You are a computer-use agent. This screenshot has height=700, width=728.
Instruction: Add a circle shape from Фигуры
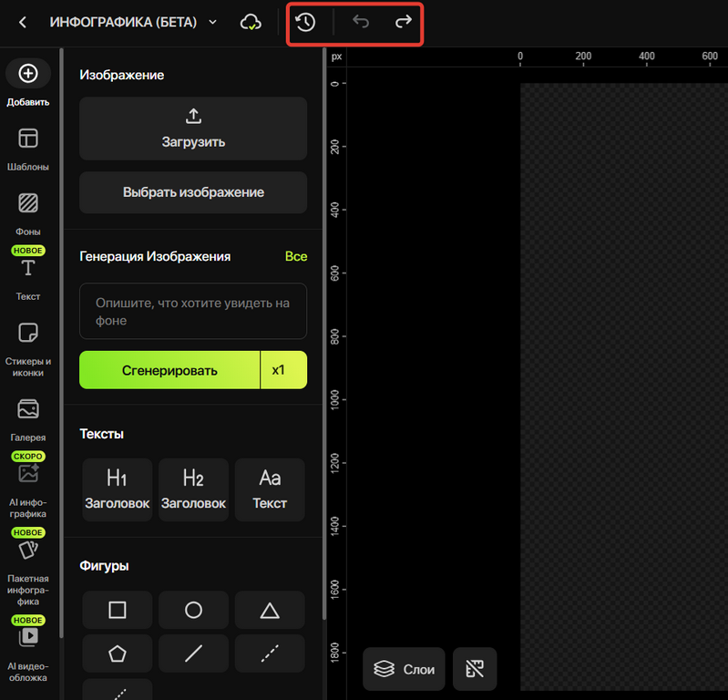click(x=193, y=610)
